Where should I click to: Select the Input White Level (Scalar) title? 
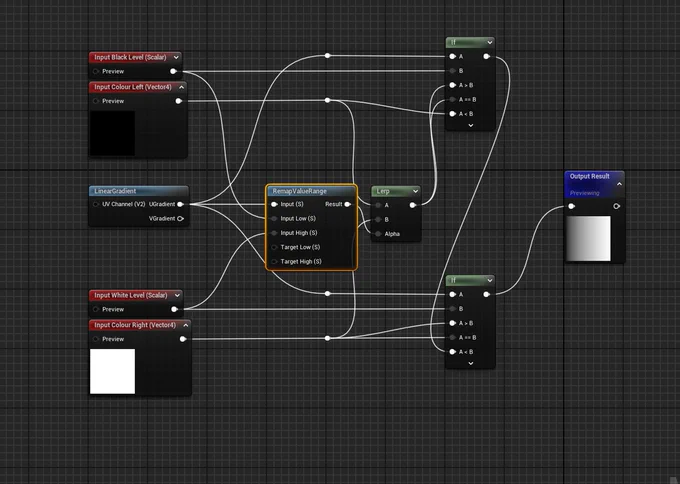pos(131,295)
